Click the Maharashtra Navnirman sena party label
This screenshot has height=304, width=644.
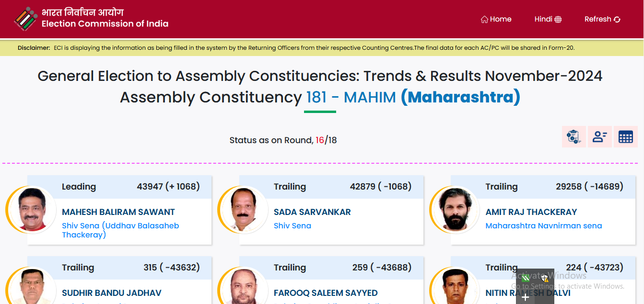pos(544,225)
